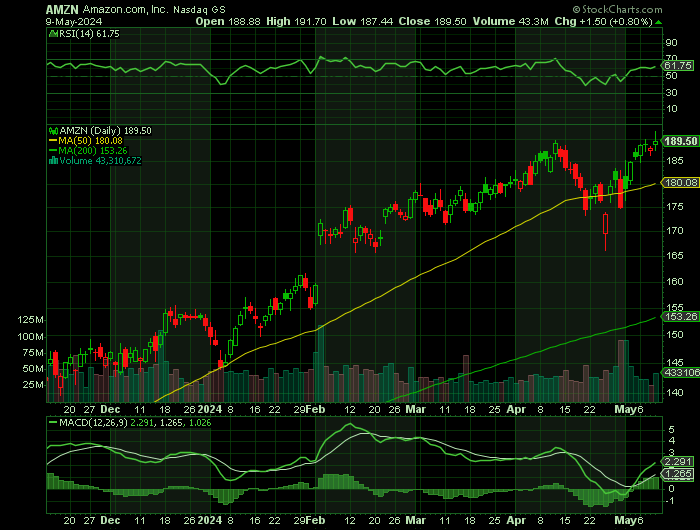Click the 1.265 signal tag on right axis

click(x=678, y=474)
